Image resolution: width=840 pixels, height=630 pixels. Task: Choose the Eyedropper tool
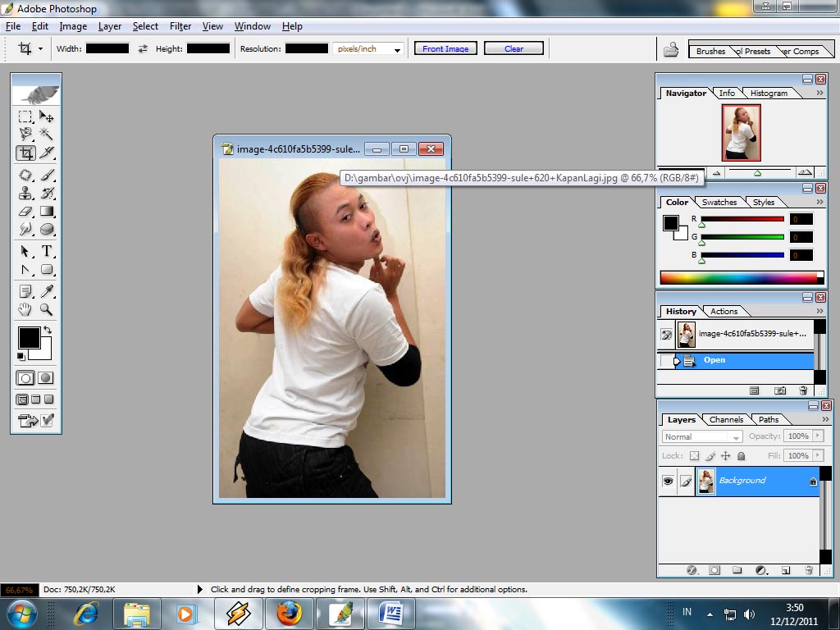click(x=47, y=291)
